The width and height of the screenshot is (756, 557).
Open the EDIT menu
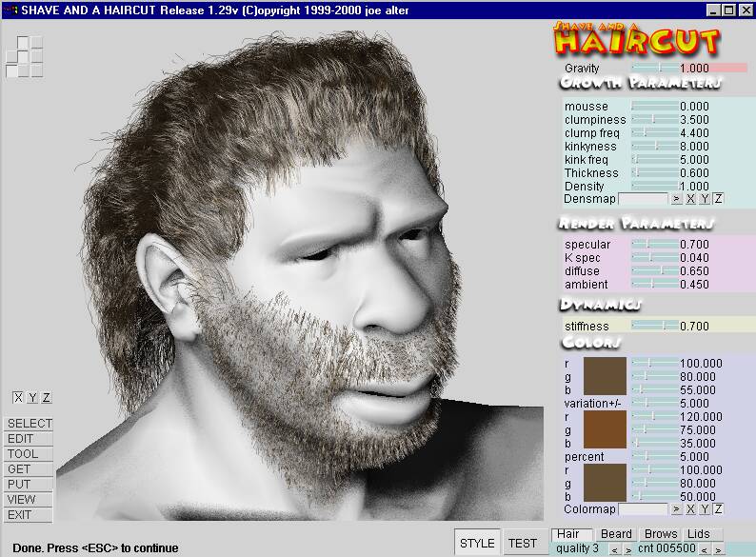pos(29,439)
